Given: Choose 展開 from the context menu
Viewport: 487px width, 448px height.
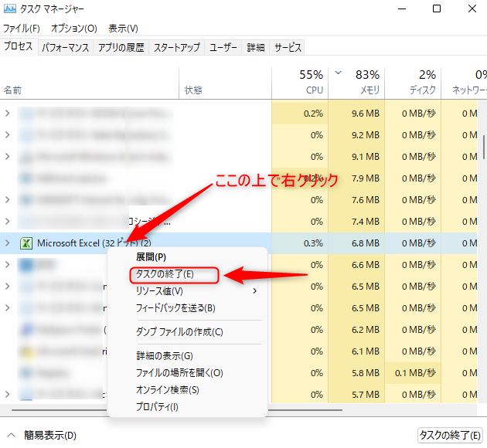Looking at the screenshot, I should [x=151, y=256].
